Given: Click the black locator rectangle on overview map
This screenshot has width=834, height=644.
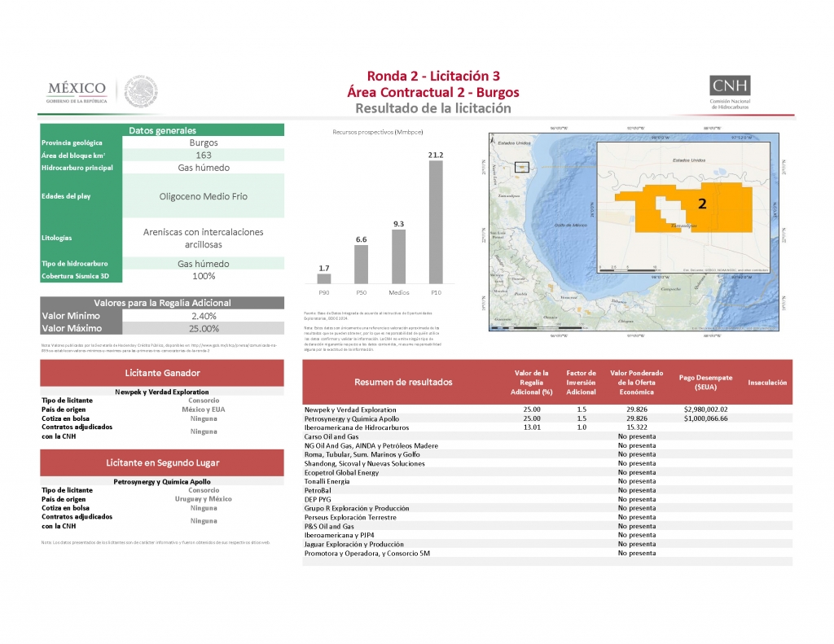Looking at the screenshot, I should [522, 167].
